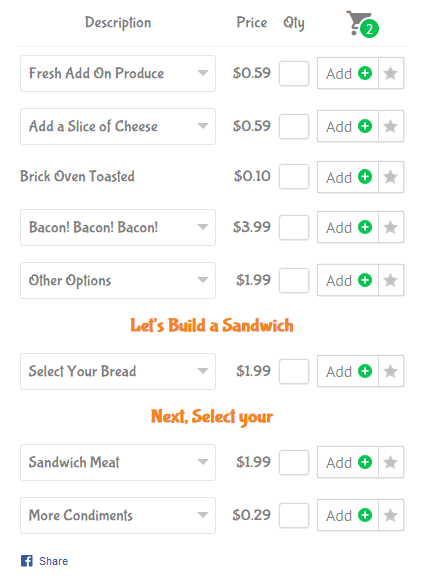The height and width of the screenshot is (584, 429).
Task: Favorite Sandwich Meat using star icon
Action: pos(391,462)
